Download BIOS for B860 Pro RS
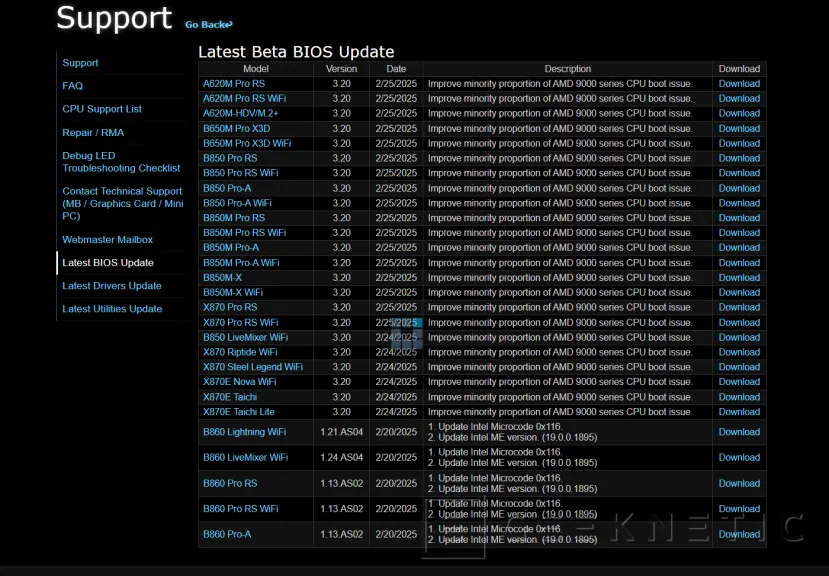 point(739,483)
